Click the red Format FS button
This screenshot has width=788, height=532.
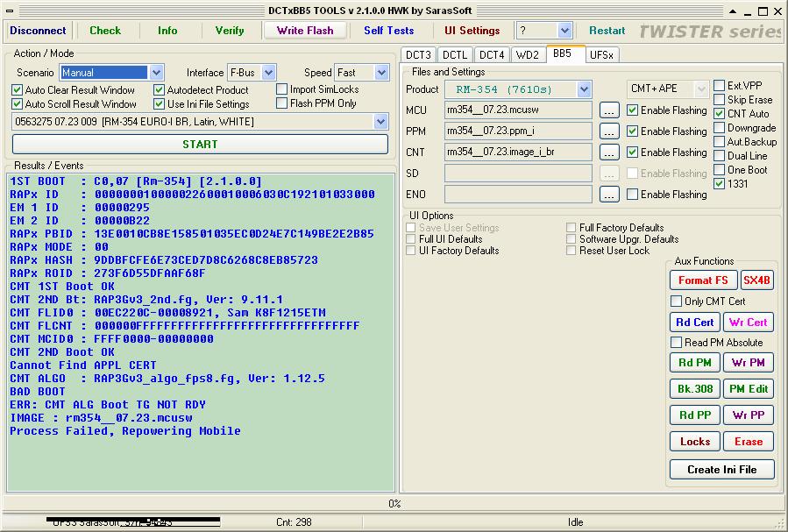coord(703,280)
